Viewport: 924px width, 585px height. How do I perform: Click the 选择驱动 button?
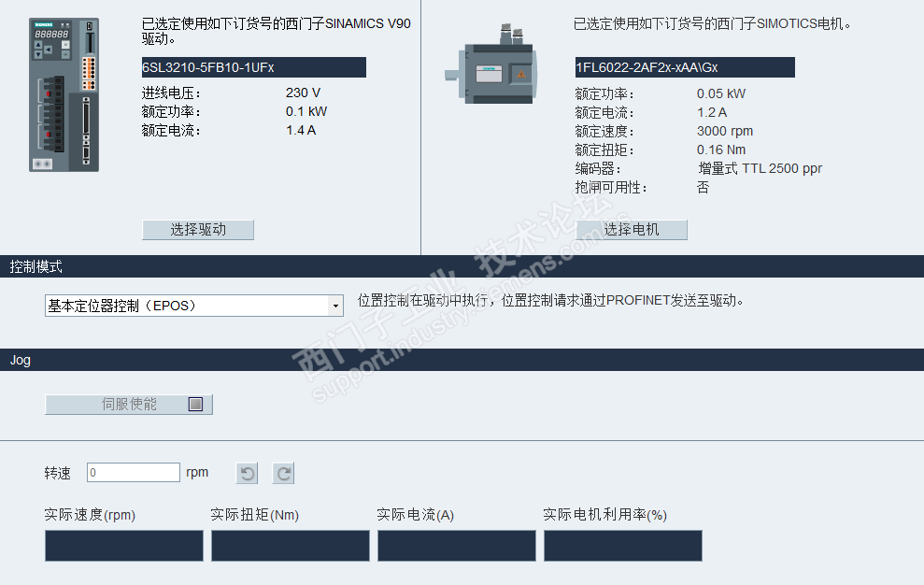point(198,229)
